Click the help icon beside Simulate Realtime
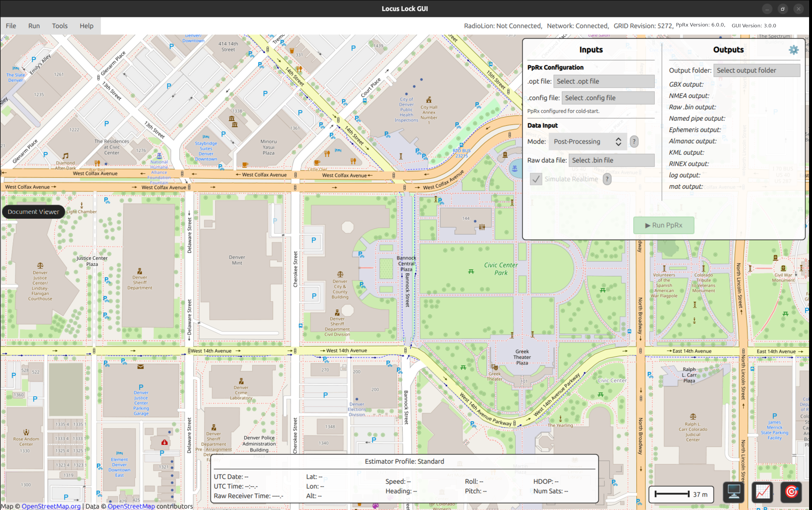812x510 pixels. pyautogui.click(x=607, y=179)
